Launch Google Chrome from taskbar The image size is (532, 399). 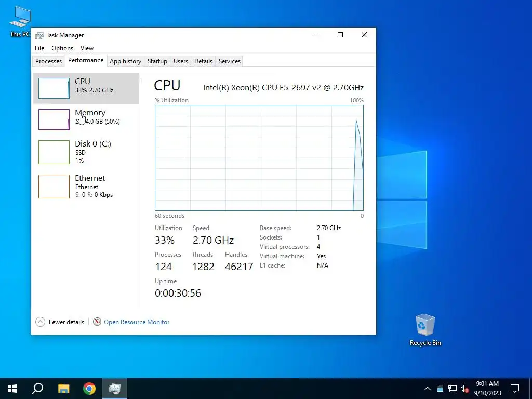tap(89, 389)
